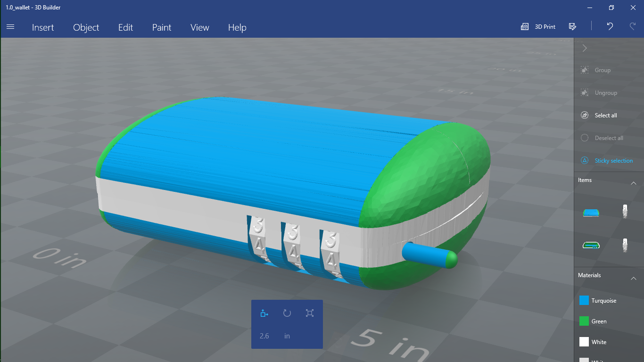The height and width of the screenshot is (362, 644).
Task: Select the Scale tool icon
Action: point(310,313)
